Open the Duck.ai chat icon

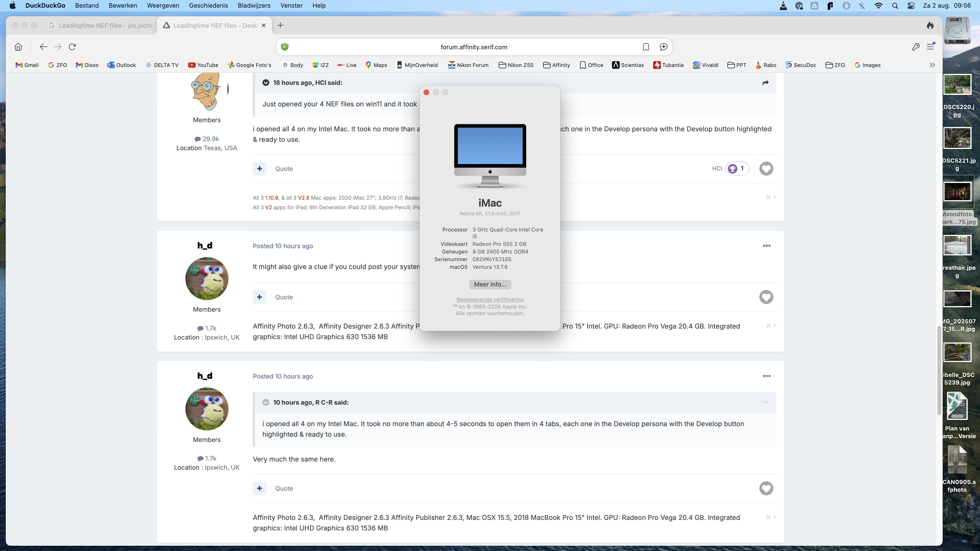tap(663, 47)
